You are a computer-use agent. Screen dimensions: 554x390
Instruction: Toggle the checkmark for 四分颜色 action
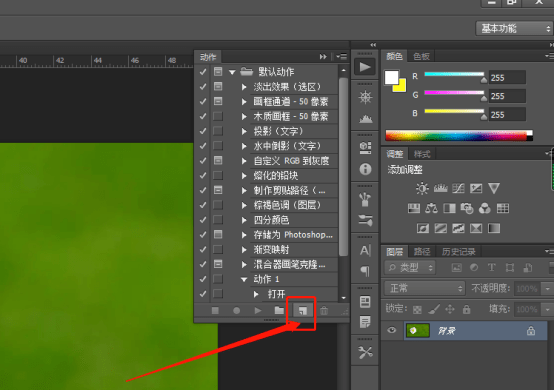203,220
